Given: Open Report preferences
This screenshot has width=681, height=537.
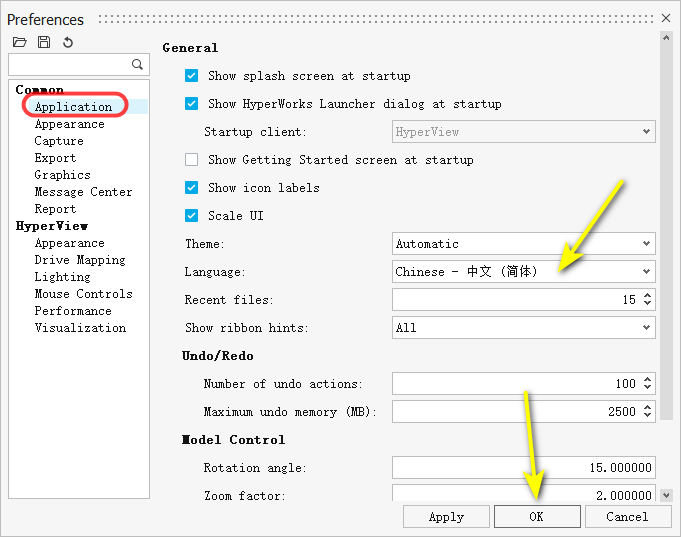Looking at the screenshot, I should [55, 209].
